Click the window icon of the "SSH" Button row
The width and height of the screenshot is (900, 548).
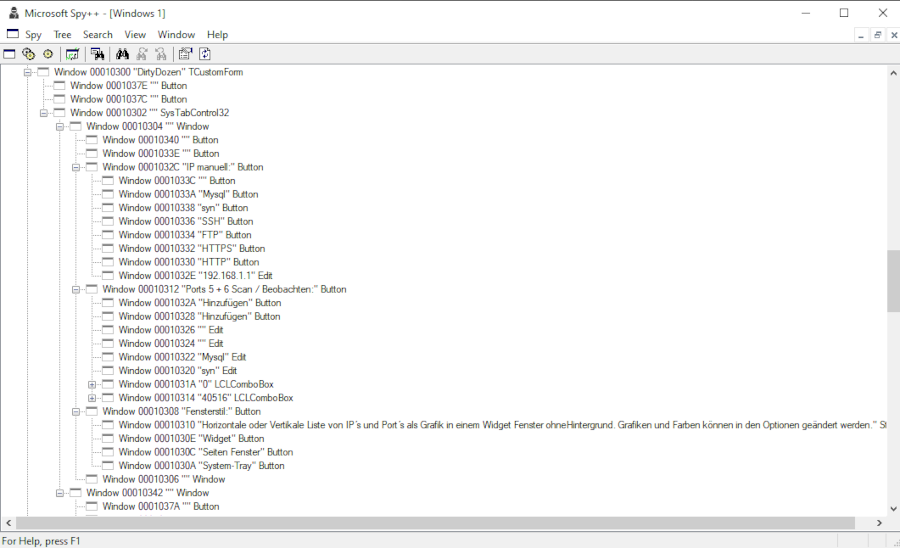pyautogui.click(x=108, y=221)
